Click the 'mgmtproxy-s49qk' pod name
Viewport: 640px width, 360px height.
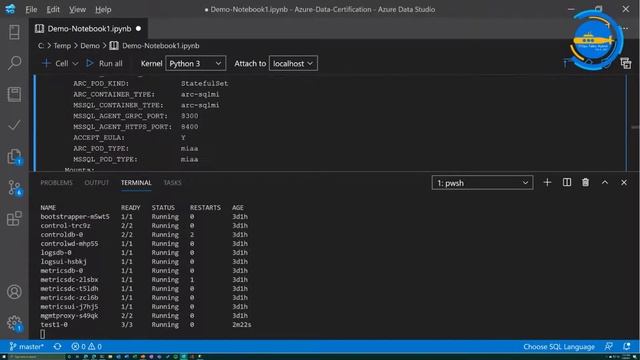click(69, 316)
